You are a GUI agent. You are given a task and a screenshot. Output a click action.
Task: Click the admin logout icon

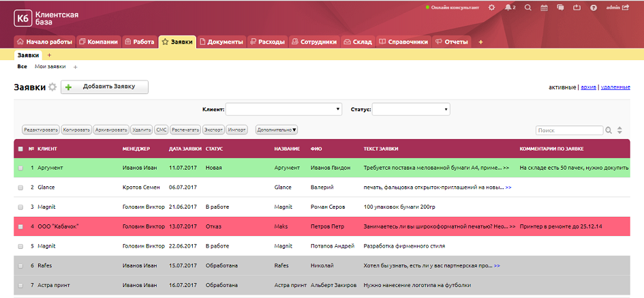click(x=626, y=8)
